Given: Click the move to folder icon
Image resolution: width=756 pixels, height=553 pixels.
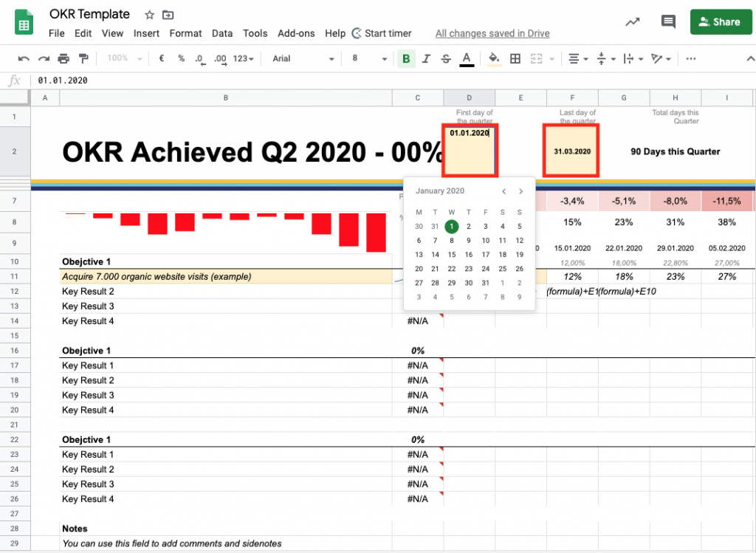Looking at the screenshot, I should coord(168,15).
